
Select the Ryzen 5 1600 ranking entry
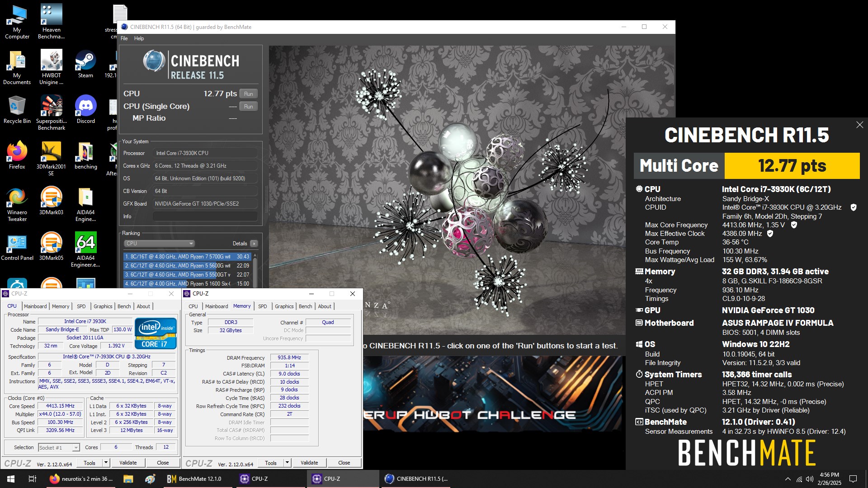click(x=187, y=284)
